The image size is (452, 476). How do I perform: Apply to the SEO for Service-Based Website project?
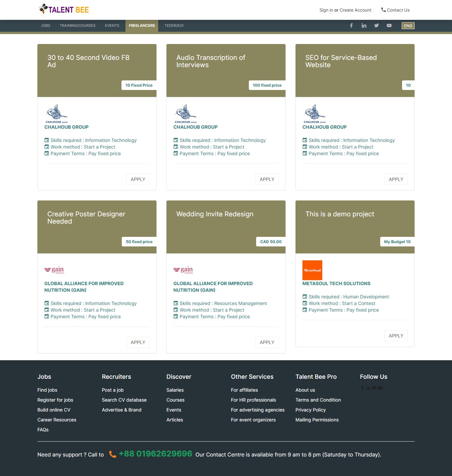pyautogui.click(x=396, y=179)
